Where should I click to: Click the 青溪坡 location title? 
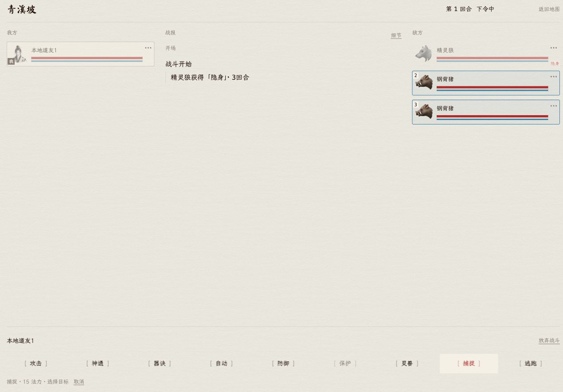[21, 9]
